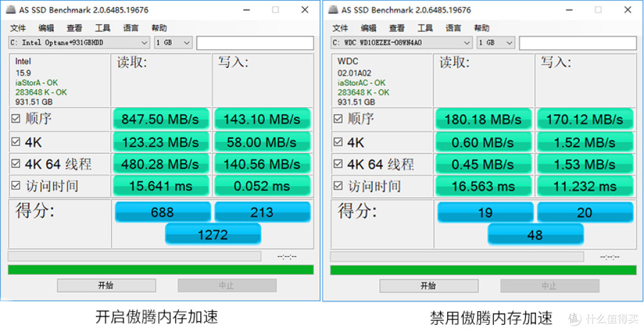The height and width of the screenshot is (332, 644).
Task: Open 帮助 menu in the left window
Action: coord(159,28)
